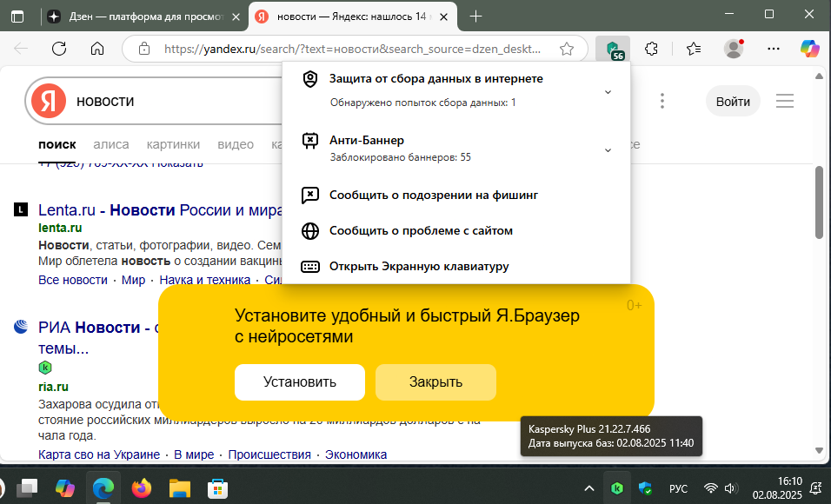Image resolution: width=831 pixels, height=504 pixels.
Task: Go back to the previous page
Action: pos(21,50)
